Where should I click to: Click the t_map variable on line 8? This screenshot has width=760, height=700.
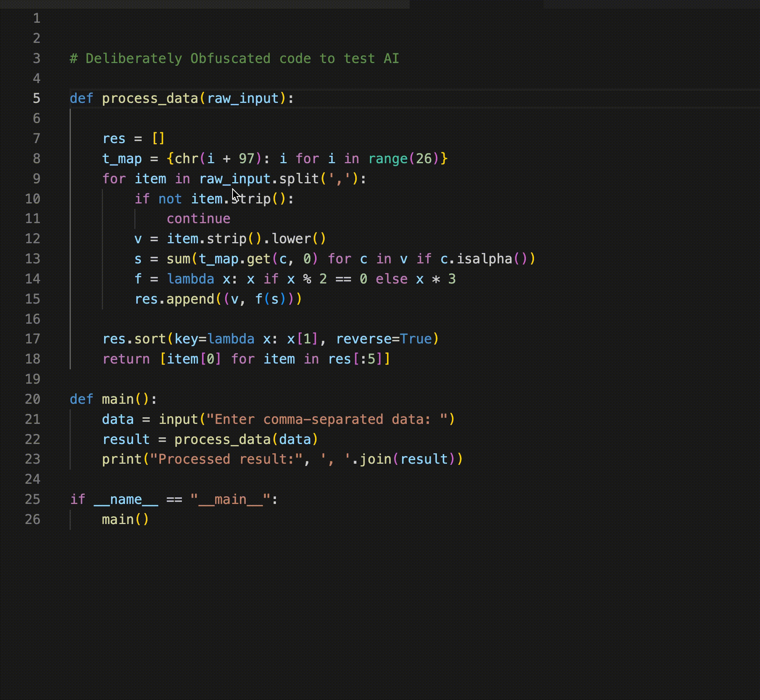click(x=122, y=159)
